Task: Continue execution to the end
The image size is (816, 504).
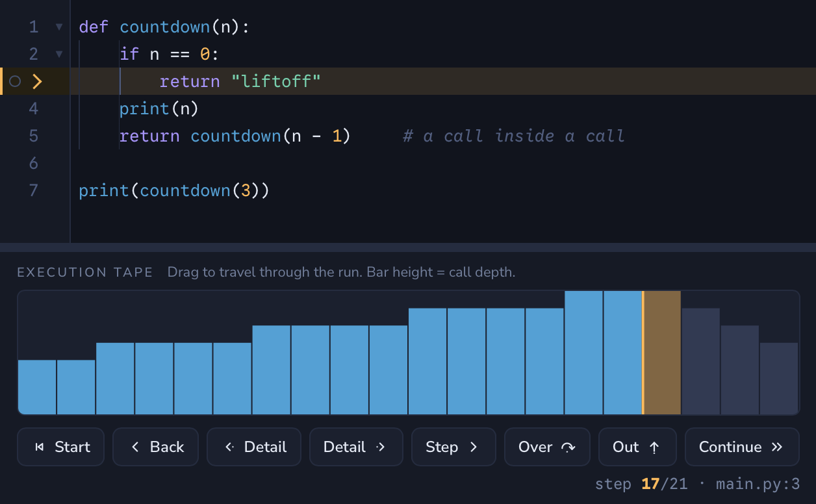Action: [x=742, y=447]
